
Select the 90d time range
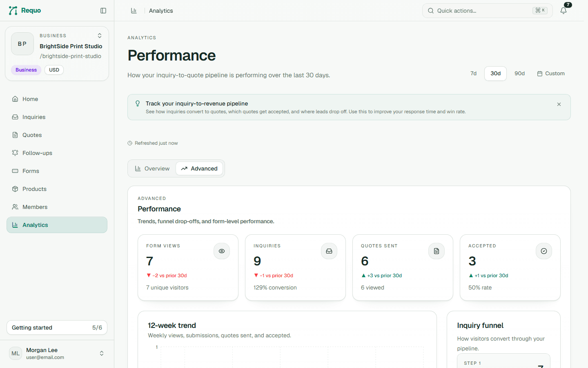coord(520,74)
